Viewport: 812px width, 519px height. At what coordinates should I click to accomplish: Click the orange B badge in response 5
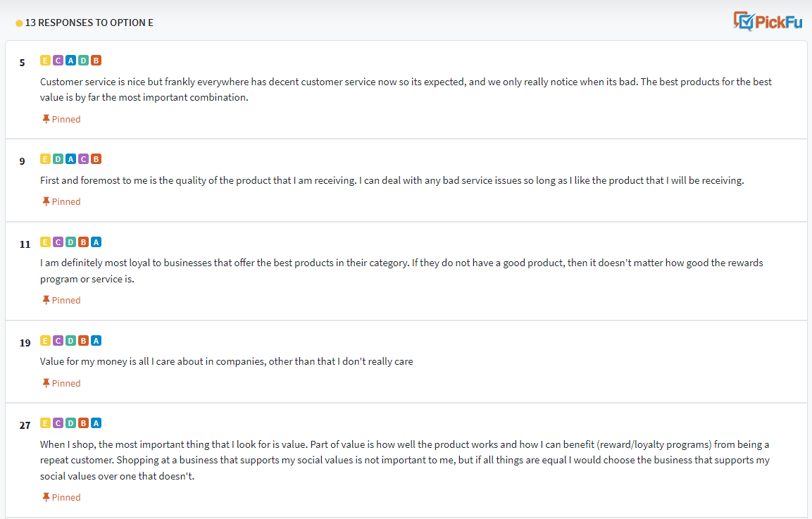pyautogui.click(x=96, y=61)
